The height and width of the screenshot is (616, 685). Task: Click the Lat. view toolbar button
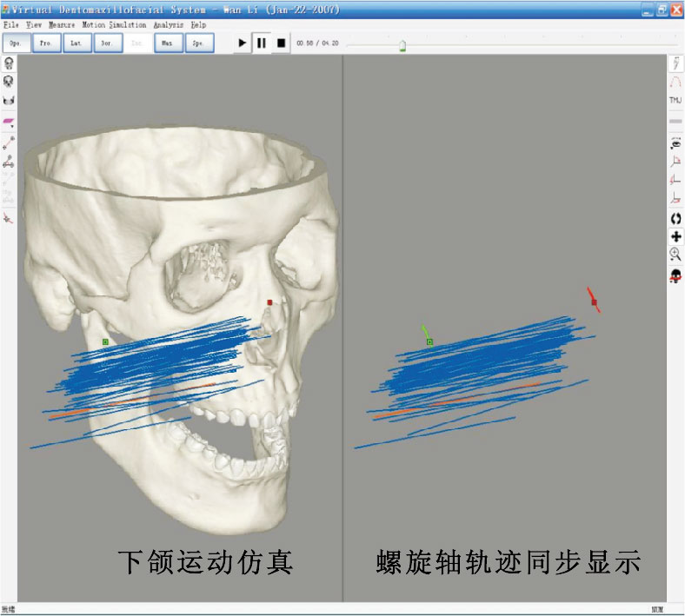click(x=77, y=43)
